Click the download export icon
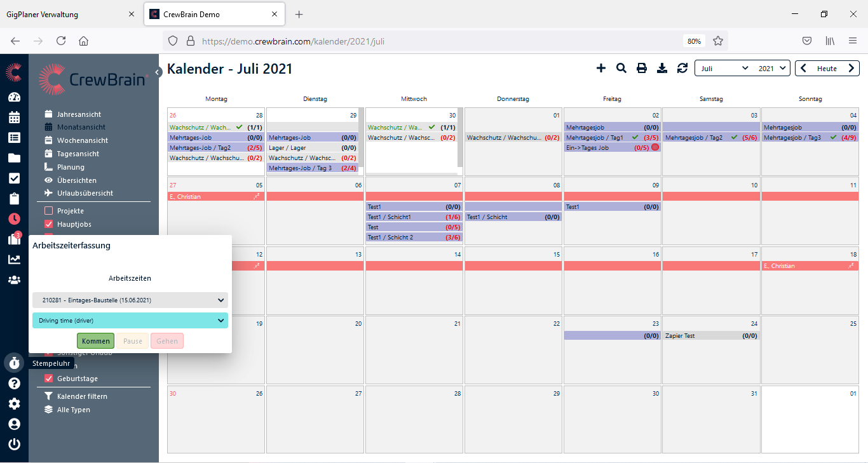Screen dimensions: 868x463 tap(662, 68)
